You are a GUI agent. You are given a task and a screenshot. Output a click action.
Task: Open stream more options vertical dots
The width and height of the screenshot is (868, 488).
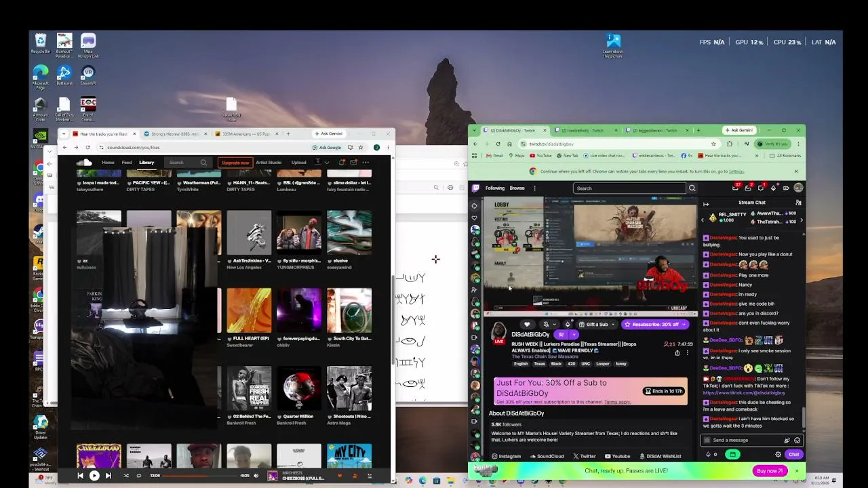[687, 352]
